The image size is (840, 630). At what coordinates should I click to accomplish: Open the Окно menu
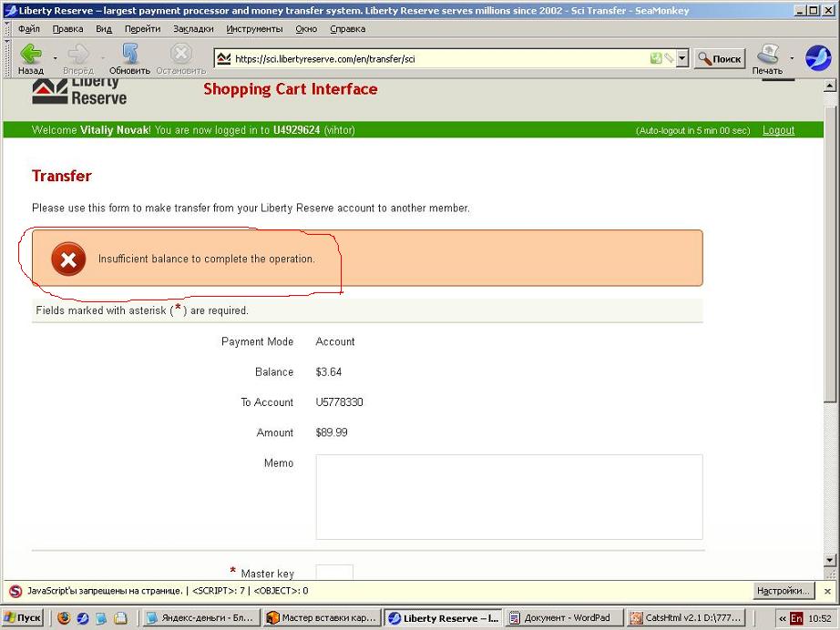306,29
